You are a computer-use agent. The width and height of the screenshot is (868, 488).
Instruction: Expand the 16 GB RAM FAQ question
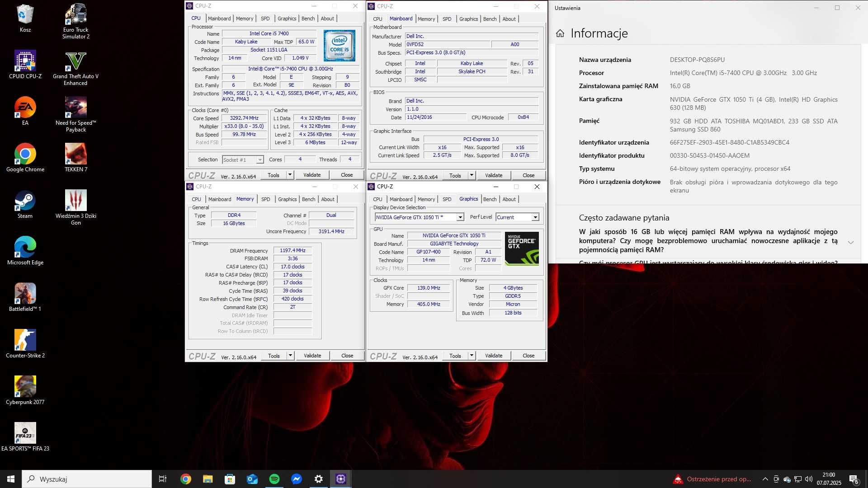[850, 243]
